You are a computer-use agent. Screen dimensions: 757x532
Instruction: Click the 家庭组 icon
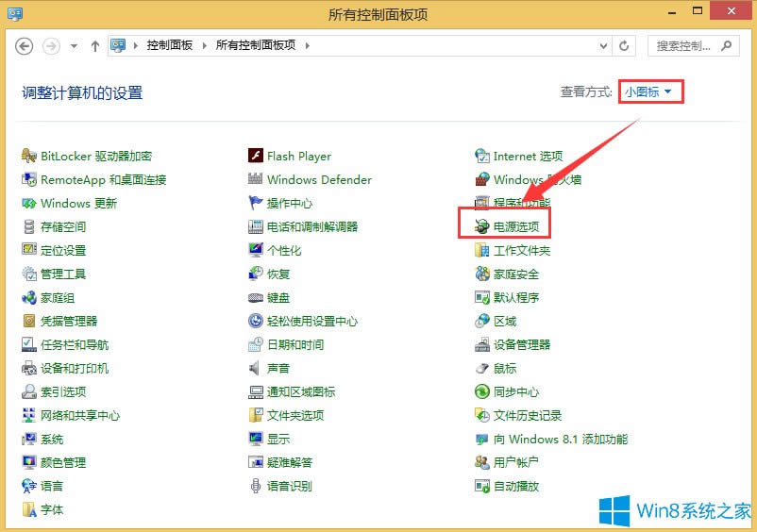pos(29,297)
